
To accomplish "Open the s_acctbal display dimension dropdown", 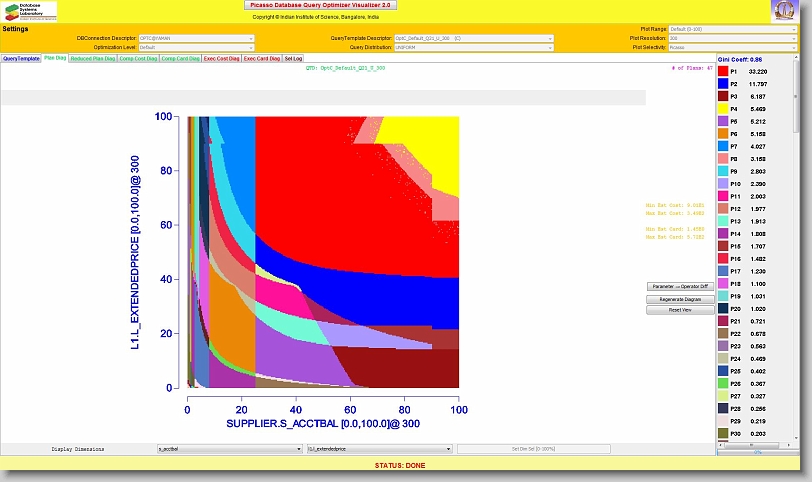I will pyautogui.click(x=229, y=450).
